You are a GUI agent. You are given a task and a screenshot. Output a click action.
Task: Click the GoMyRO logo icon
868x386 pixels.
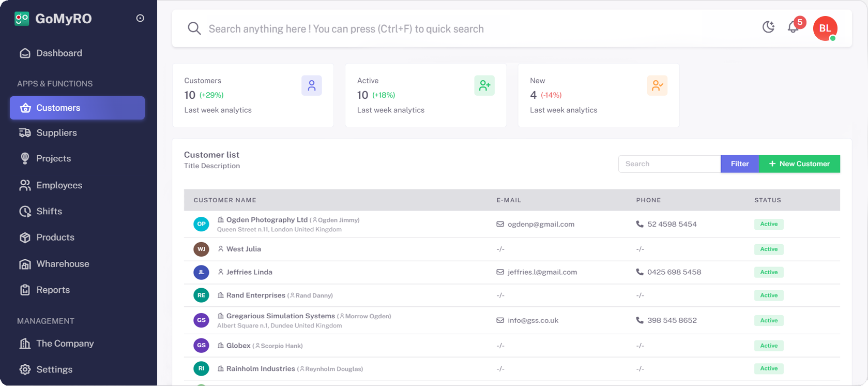coord(22,19)
